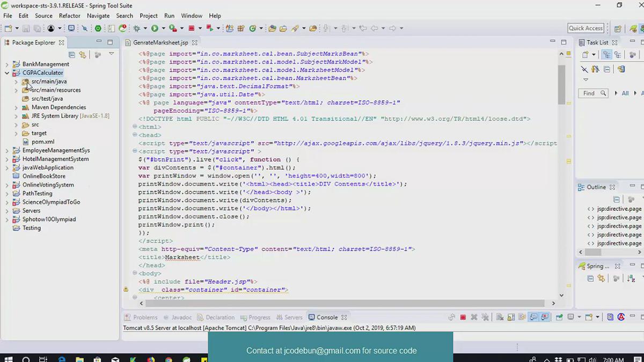Switch to the Problems tab

coord(141,317)
